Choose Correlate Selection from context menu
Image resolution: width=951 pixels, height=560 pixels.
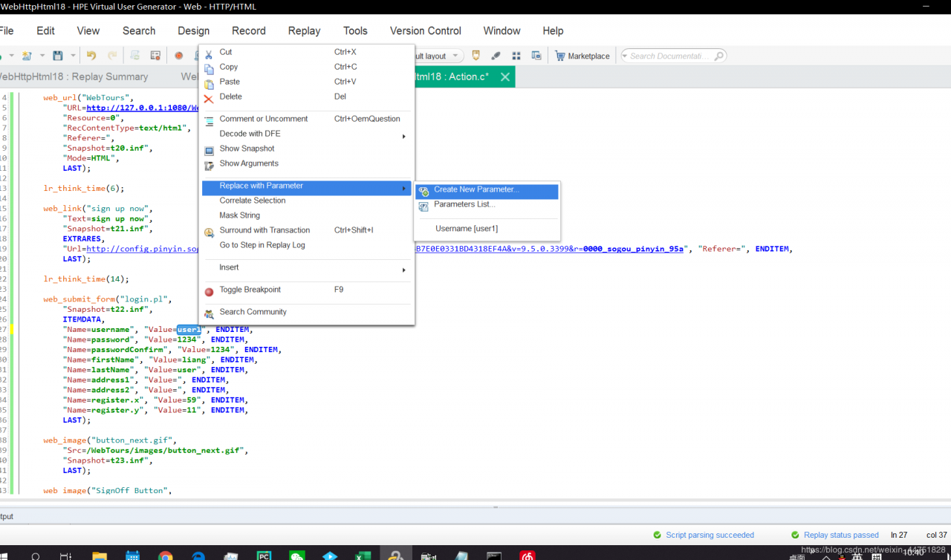[252, 201]
